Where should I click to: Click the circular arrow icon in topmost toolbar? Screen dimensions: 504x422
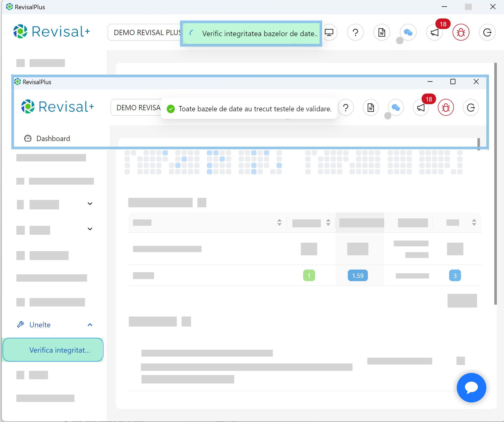point(487,32)
